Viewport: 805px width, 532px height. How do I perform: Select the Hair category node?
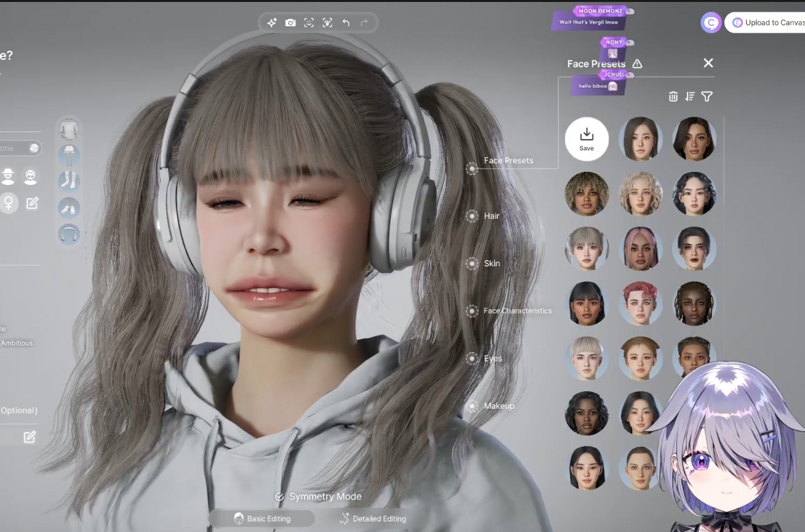tap(472, 216)
